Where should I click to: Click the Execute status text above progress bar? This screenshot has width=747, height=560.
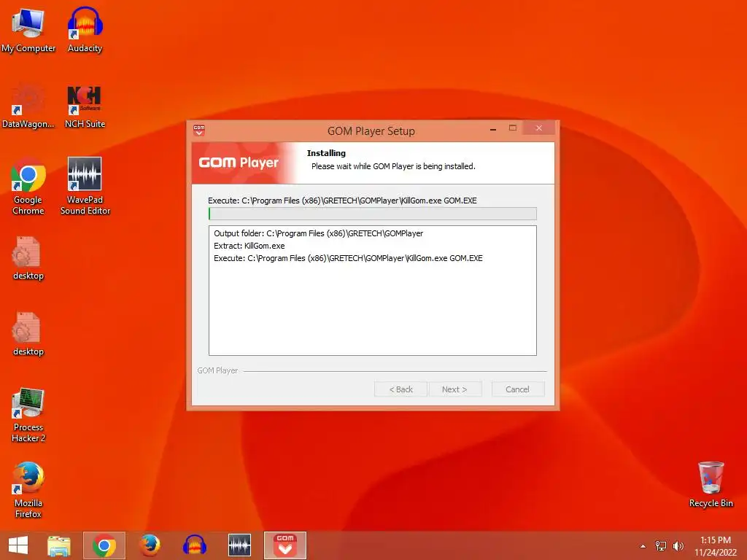tap(342, 201)
